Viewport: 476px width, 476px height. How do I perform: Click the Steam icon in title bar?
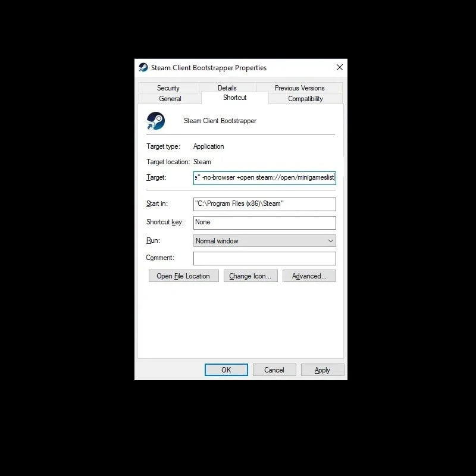(143, 67)
